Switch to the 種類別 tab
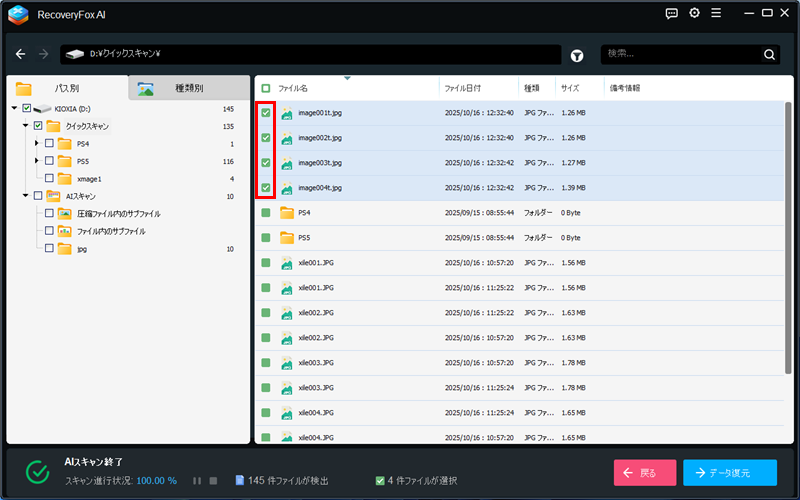 coord(188,88)
